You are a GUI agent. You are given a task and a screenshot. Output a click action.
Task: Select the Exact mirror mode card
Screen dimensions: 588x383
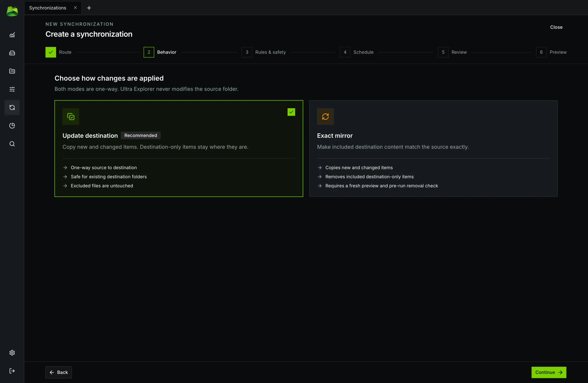[433, 149]
